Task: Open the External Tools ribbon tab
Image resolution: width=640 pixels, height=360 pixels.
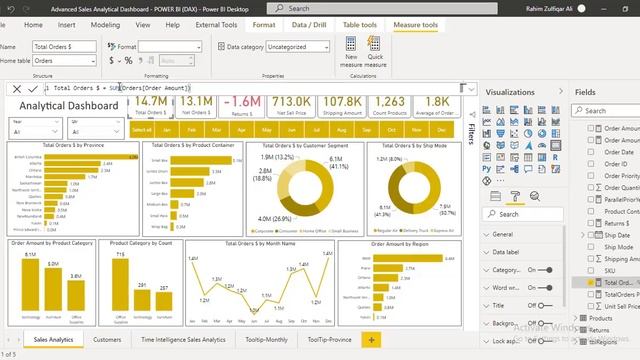Action: click(216, 25)
